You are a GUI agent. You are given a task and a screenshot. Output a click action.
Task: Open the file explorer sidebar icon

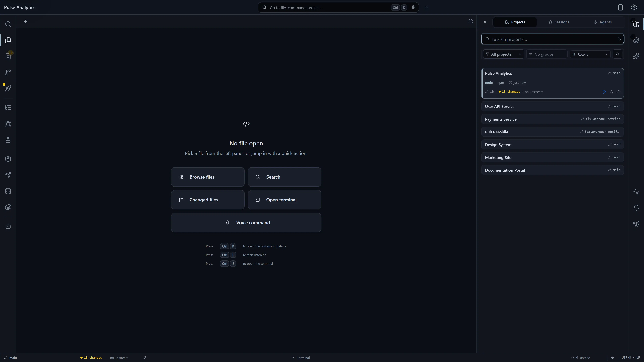(x=8, y=40)
